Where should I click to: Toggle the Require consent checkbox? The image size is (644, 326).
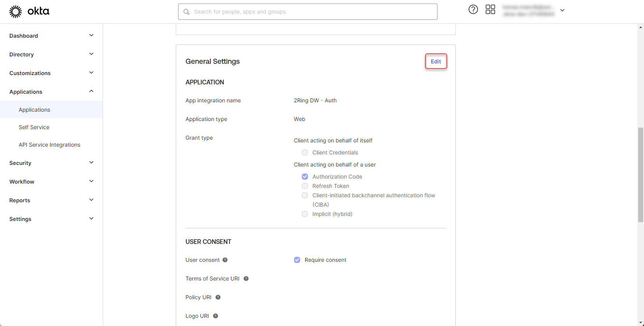(x=297, y=260)
